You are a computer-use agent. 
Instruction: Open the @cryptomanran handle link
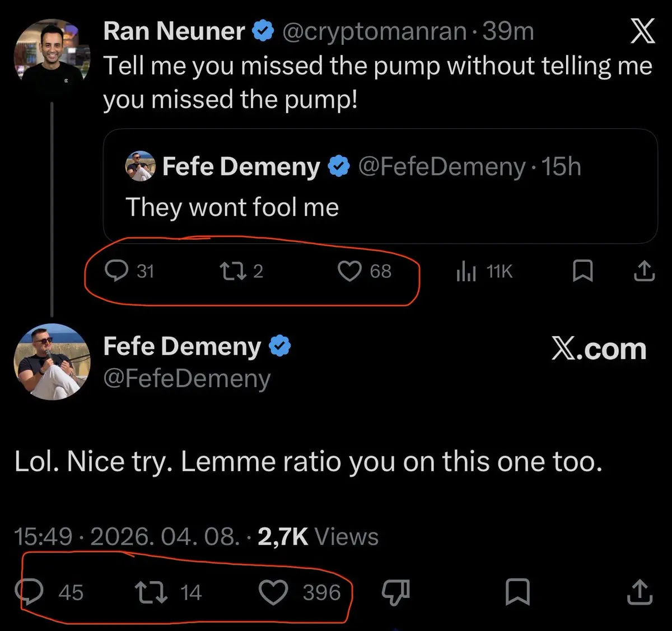[x=374, y=31]
